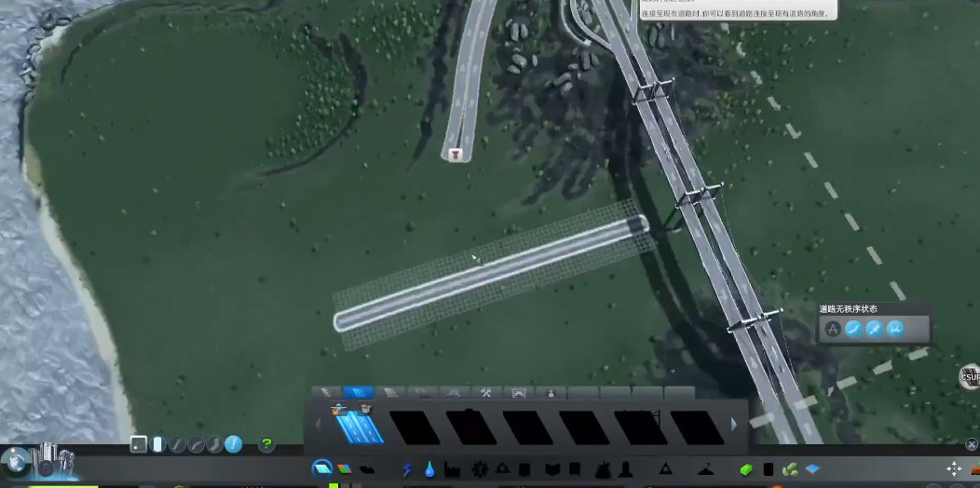Screen dimensions: 980x488
Task: Select the locked Monuments triangle icon
Action: coord(666,469)
